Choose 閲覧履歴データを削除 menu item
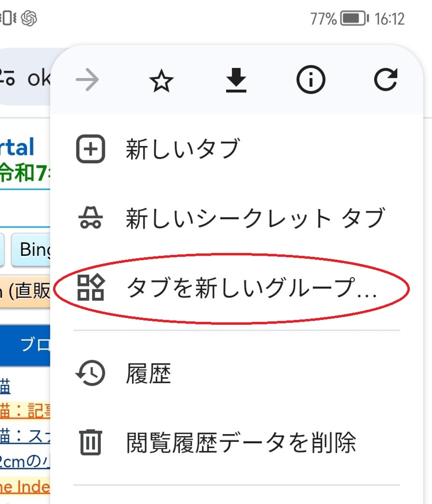The image size is (432, 504). (x=241, y=443)
